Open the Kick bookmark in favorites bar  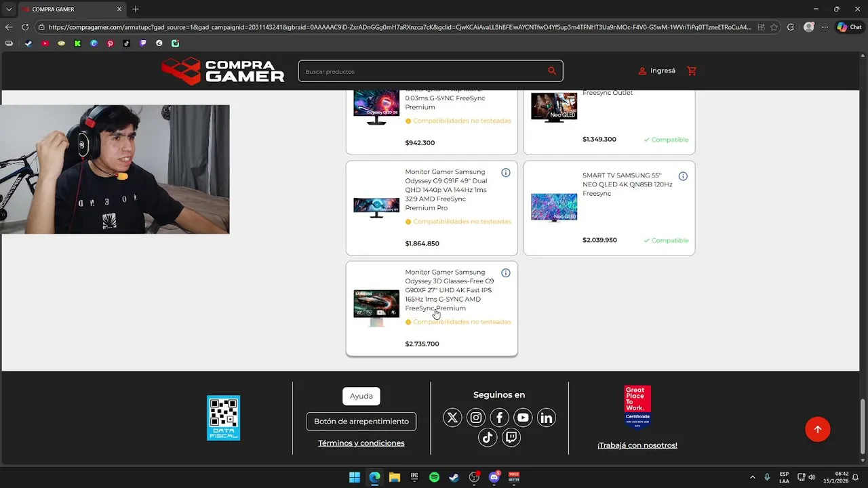(x=77, y=43)
